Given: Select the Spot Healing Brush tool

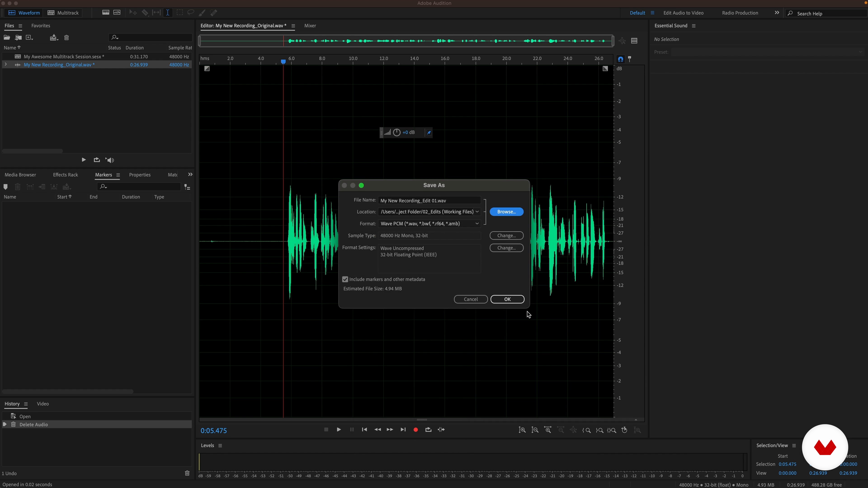Looking at the screenshot, I should coord(214,13).
